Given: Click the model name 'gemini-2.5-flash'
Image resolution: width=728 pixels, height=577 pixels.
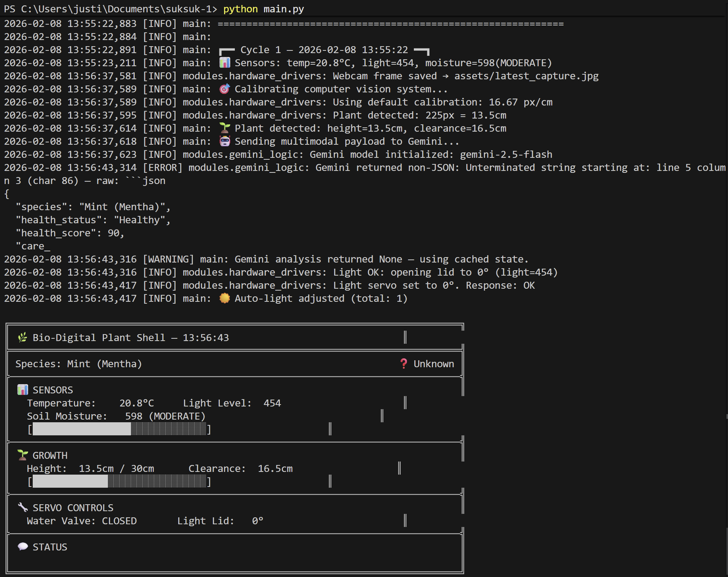Looking at the screenshot, I should coord(506,154).
